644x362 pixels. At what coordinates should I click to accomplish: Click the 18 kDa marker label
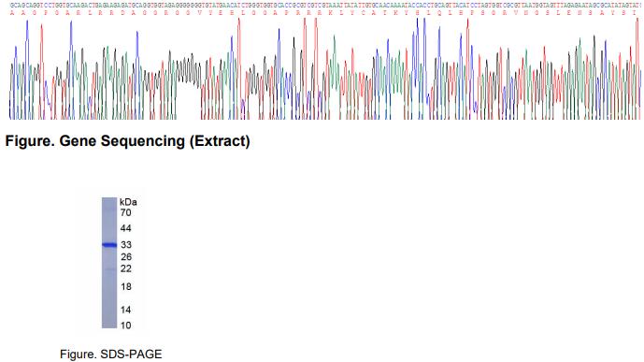(126, 286)
